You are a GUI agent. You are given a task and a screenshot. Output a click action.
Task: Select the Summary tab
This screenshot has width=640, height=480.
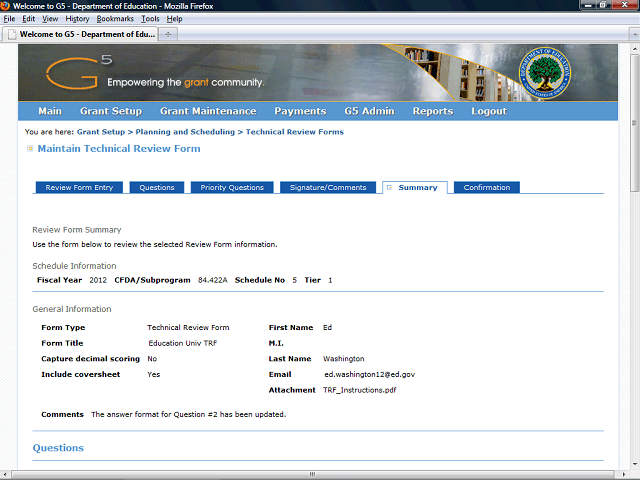click(415, 187)
